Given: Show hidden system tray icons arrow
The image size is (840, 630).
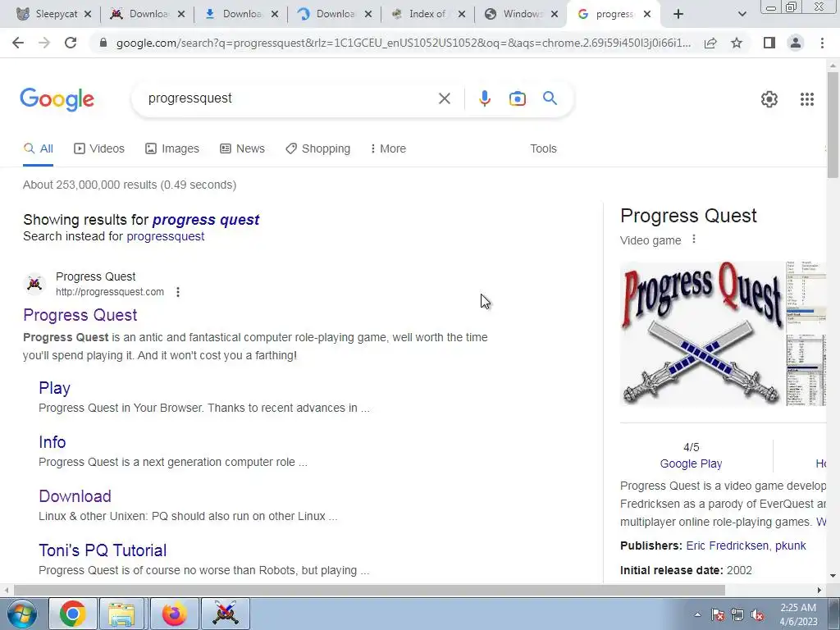Looking at the screenshot, I should 697,615.
